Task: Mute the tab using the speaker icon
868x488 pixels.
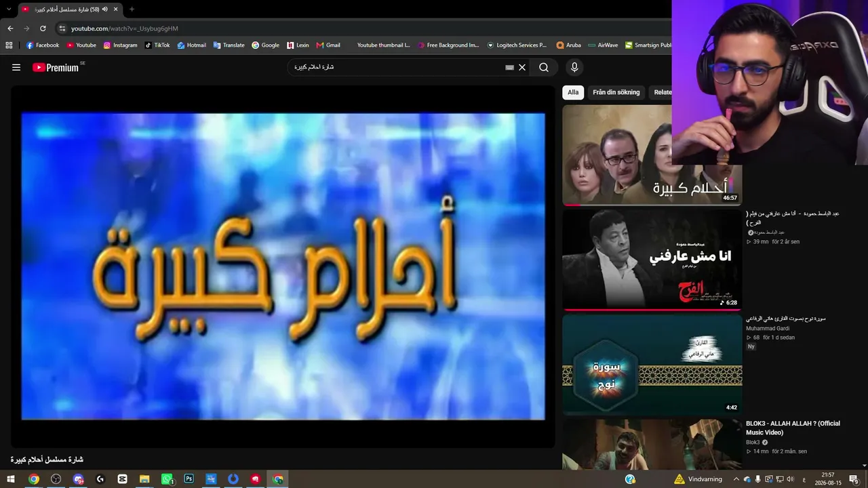Action: [105, 9]
